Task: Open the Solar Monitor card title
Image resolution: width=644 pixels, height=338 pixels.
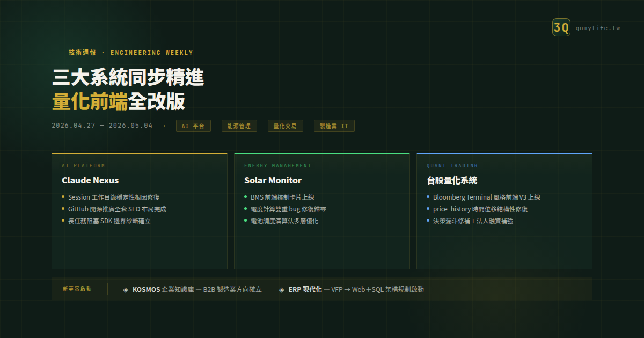Action: pyautogui.click(x=273, y=180)
